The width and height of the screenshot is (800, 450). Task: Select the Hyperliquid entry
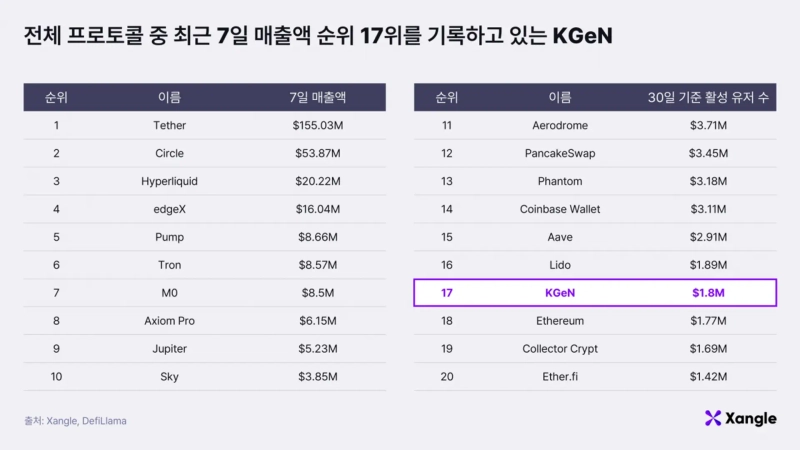pos(170,181)
